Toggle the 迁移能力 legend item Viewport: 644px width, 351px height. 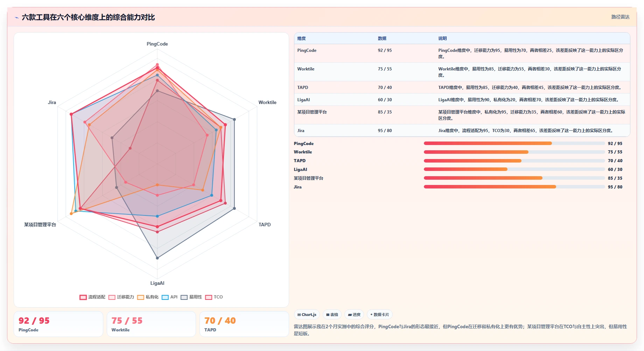pos(121,297)
